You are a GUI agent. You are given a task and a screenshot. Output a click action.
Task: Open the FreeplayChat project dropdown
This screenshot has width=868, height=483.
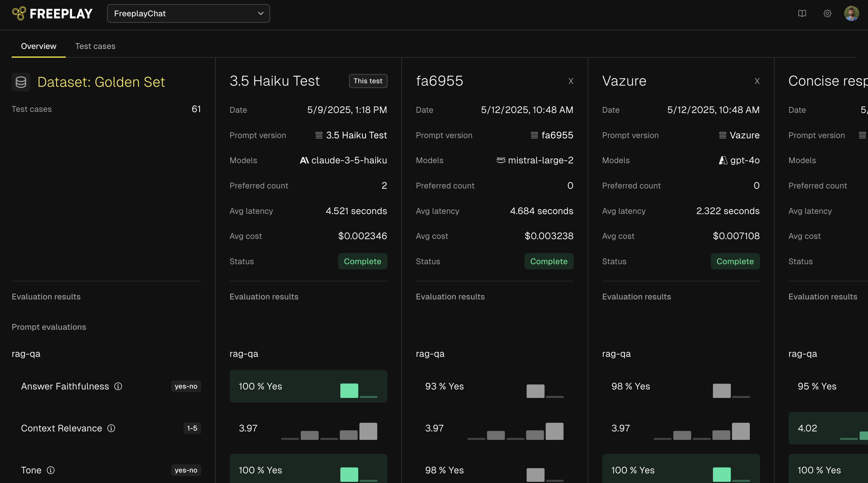point(188,13)
